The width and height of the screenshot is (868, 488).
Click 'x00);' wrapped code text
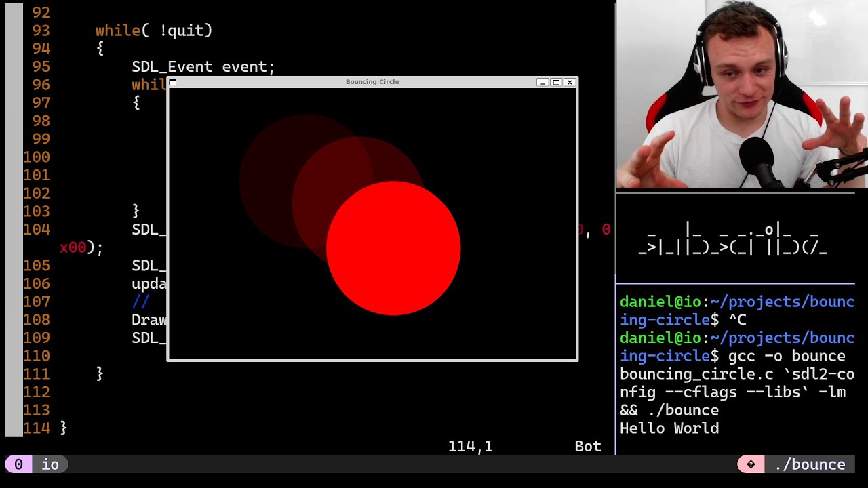(x=81, y=247)
